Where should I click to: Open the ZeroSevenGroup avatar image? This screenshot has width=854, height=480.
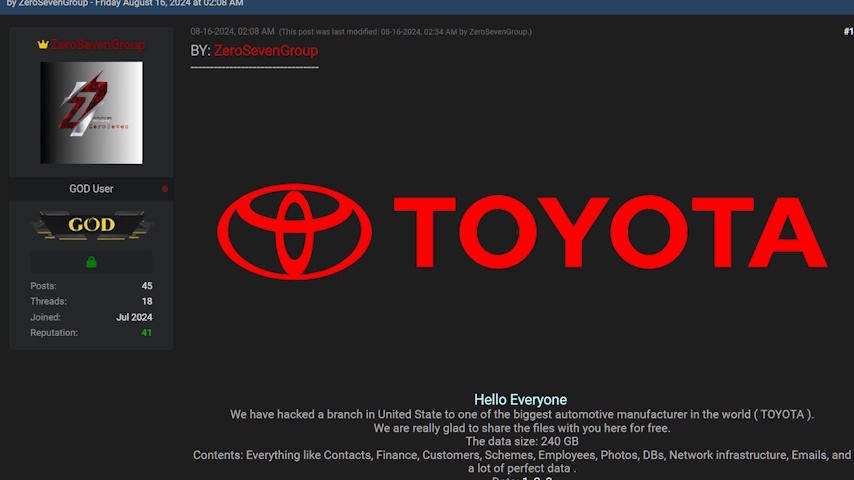click(92, 112)
